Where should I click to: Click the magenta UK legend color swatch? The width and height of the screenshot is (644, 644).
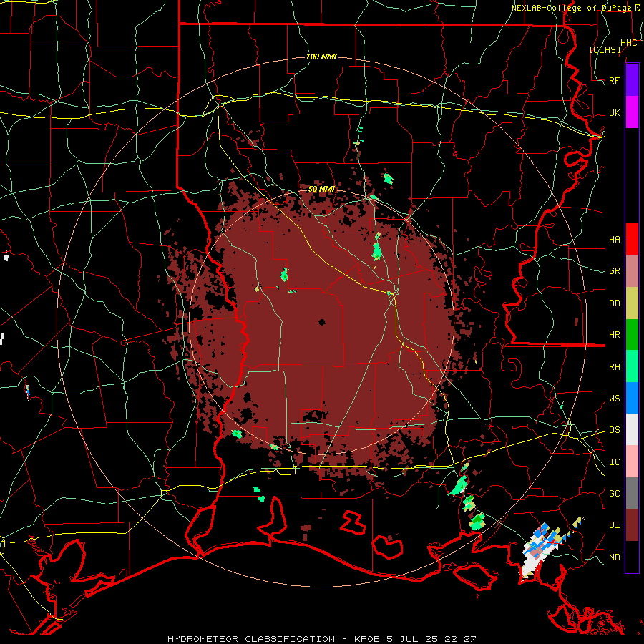632,112
